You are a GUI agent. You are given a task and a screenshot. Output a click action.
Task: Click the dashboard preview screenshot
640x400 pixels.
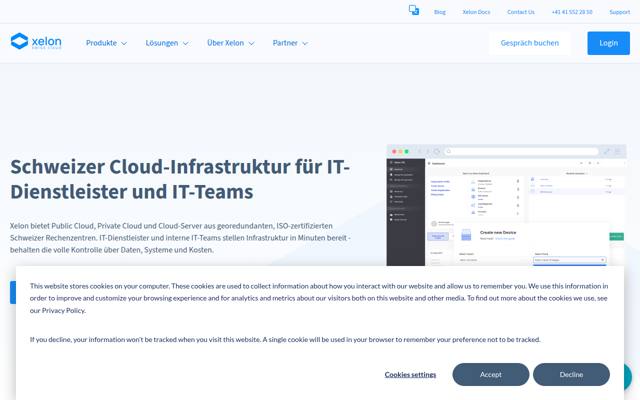tap(506, 205)
